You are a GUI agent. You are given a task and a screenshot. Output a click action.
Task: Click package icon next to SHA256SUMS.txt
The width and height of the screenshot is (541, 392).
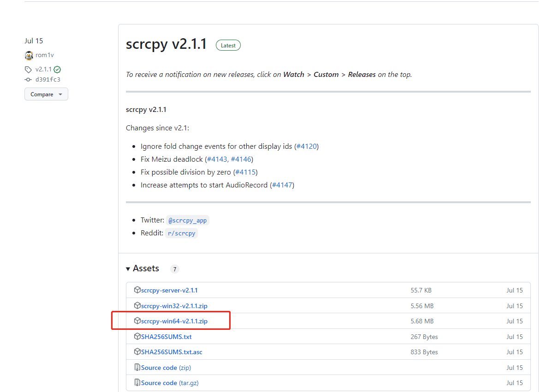(137, 337)
